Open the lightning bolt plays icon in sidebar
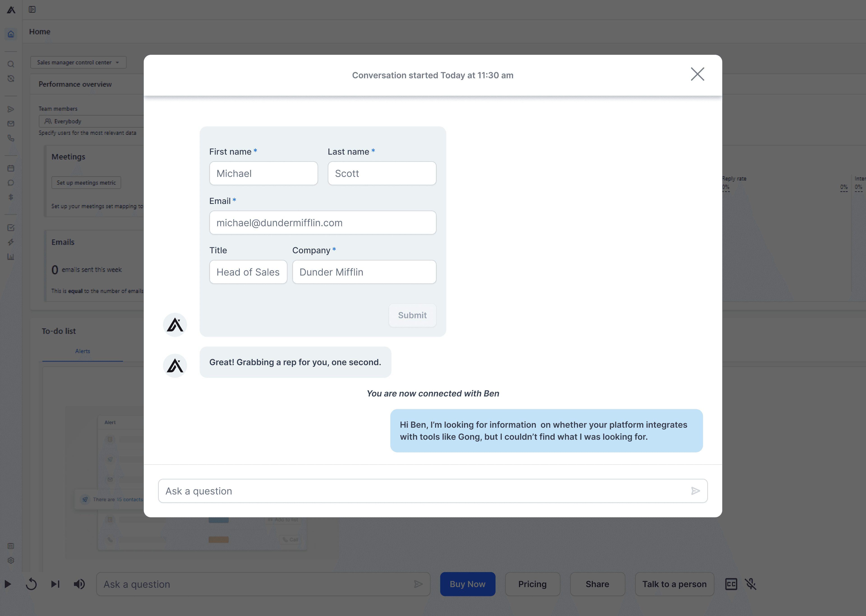The image size is (866, 616). tap(11, 242)
